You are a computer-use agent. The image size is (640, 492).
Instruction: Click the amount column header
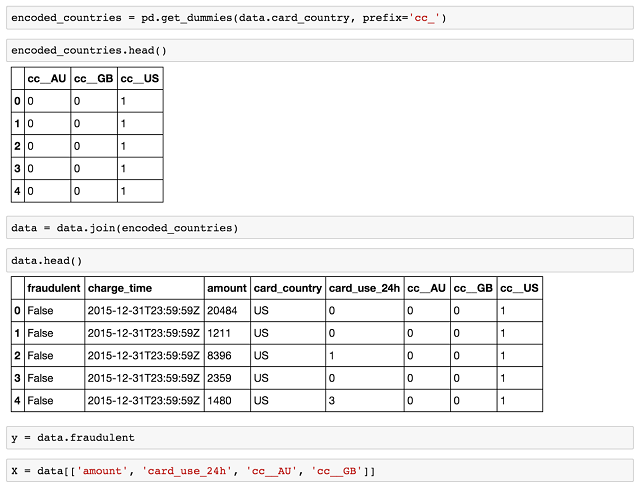pyautogui.click(x=227, y=288)
